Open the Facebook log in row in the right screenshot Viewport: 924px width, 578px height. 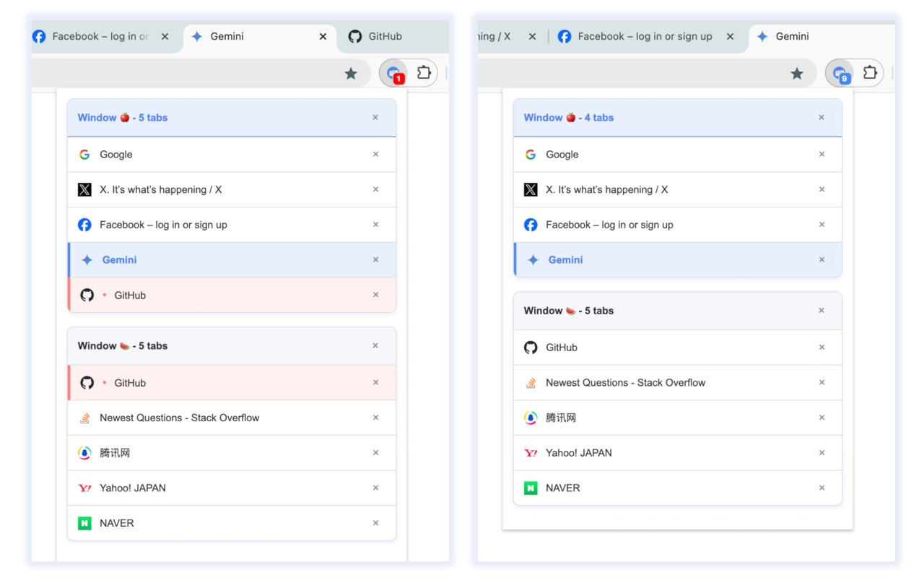(678, 225)
